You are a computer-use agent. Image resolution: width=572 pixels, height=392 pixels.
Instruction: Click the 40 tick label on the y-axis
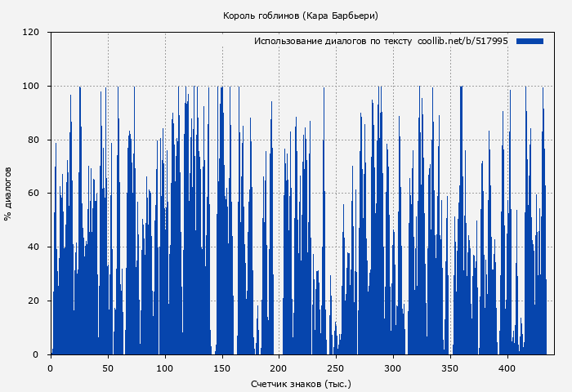[x=34, y=247]
